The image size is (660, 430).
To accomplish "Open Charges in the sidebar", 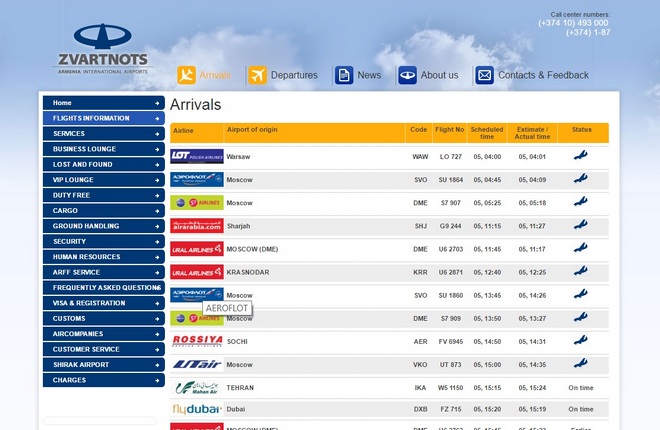I will [x=104, y=380].
